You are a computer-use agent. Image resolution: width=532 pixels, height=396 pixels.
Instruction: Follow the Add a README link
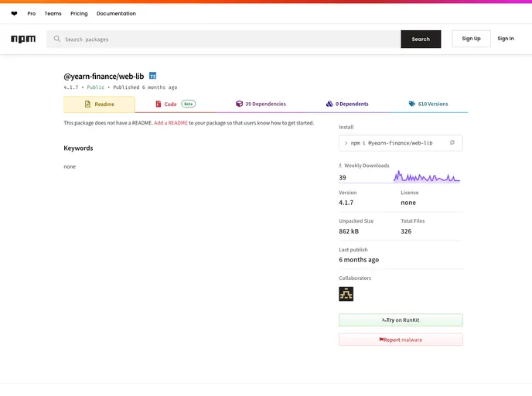coord(171,123)
